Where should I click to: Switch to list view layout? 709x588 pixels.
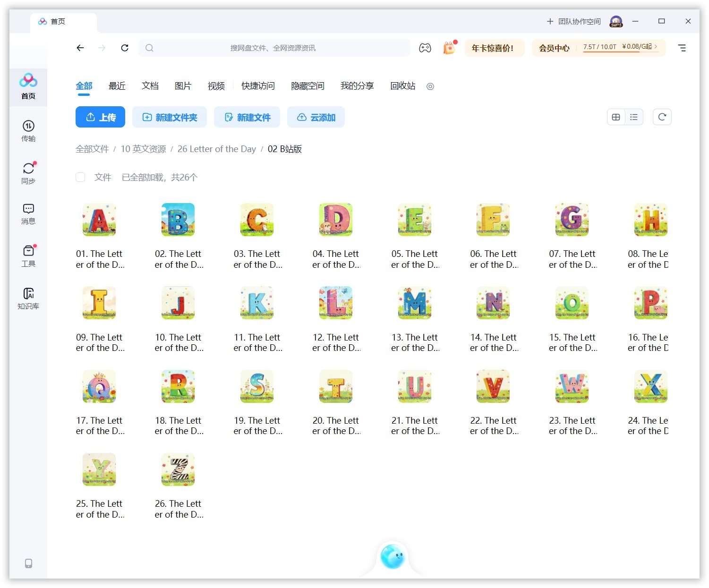634,117
